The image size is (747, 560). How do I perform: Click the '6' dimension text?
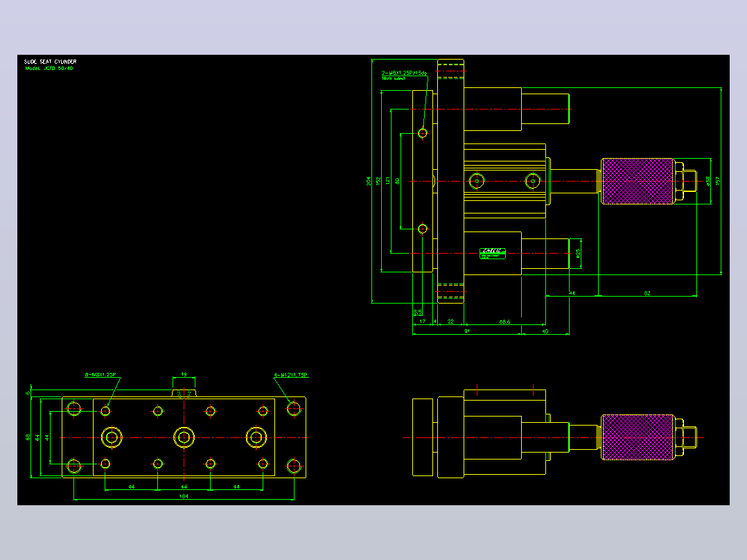click(x=28, y=393)
